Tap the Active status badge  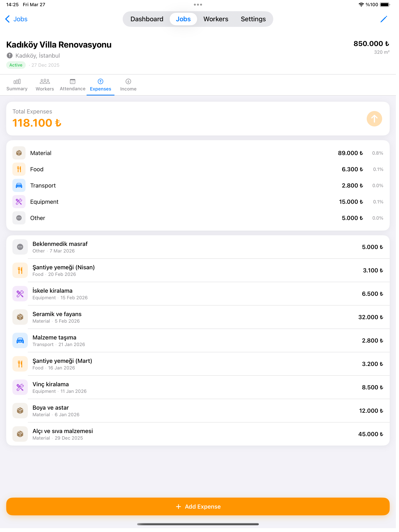[x=16, y=65]
